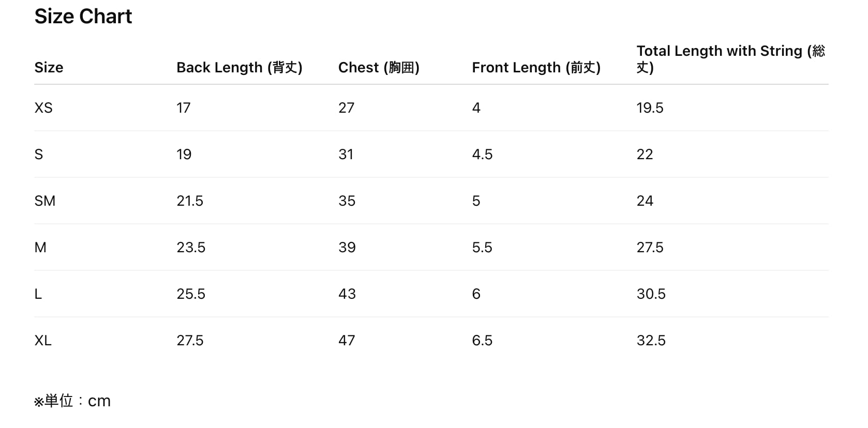Select XL front length value 6.5
This screenshot has height=428, width=868.
point(482,341)
